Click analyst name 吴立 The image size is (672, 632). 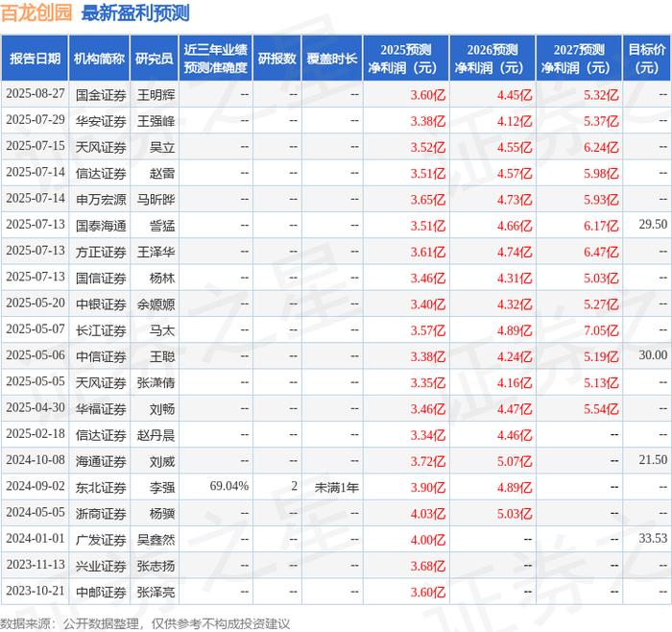162,147
